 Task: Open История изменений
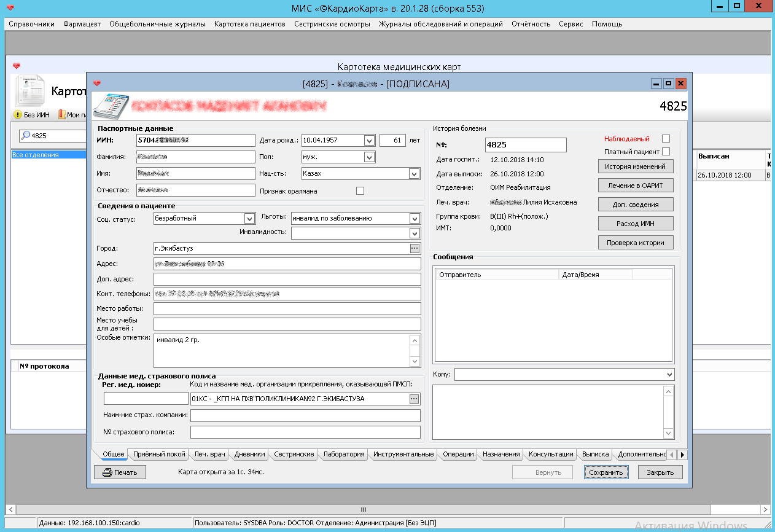pos(636,166)
